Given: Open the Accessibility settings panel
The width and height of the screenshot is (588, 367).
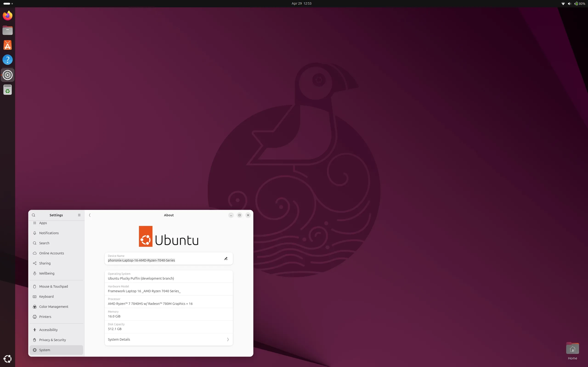Looking at the screenshot, I should (x=48, y=330).
